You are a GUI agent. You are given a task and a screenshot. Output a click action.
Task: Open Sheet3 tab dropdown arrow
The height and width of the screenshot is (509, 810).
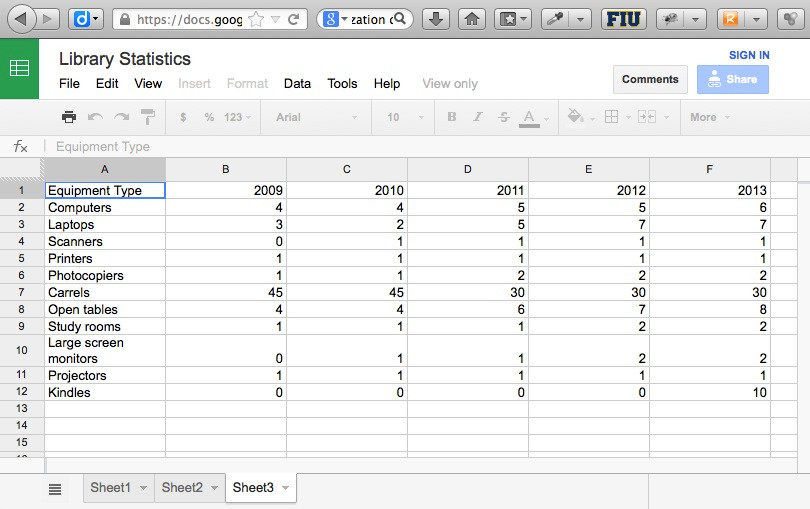pos(285,488)
